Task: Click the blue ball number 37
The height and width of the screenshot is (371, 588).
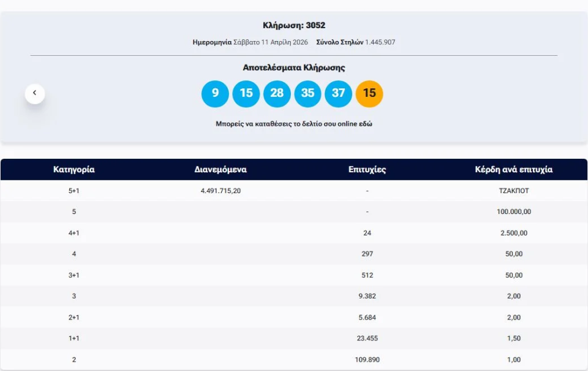Action: (x=339, y=93)
